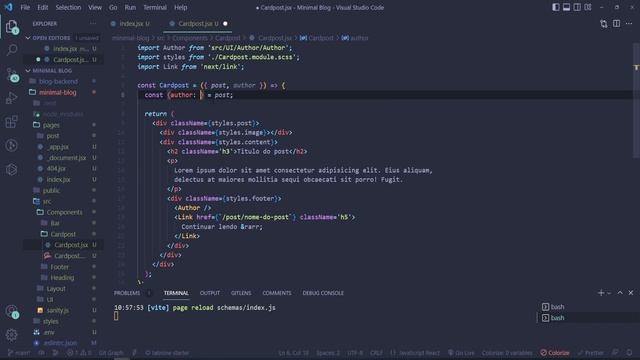This screenshot has width=640, height=360.
Task: Open sanity.js in the explorer
Action: tap(57, 310)
